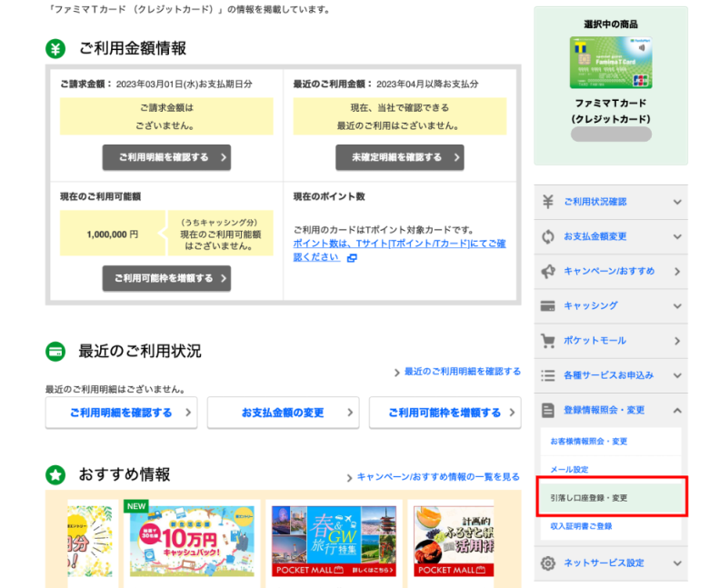709x588 pixels.
Task: Open the ポケットモール arrow
Action: tap(677, 341)
